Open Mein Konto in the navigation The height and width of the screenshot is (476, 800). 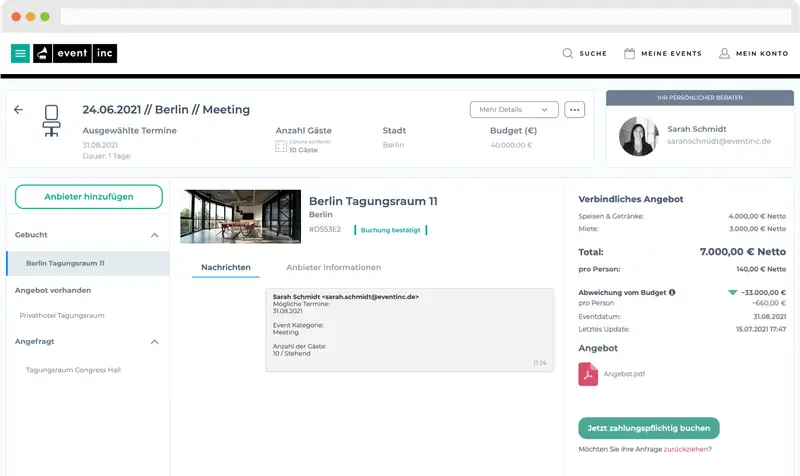[x=762, y=53]
